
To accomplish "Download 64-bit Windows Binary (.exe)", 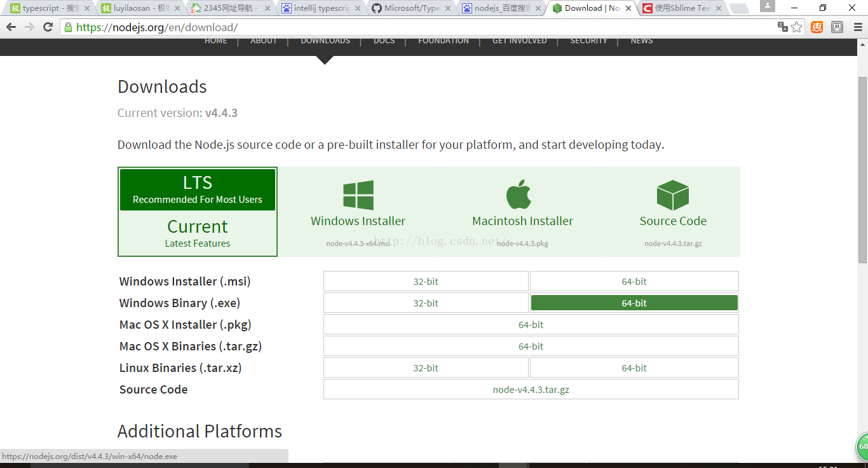I will tap(634, 303).
